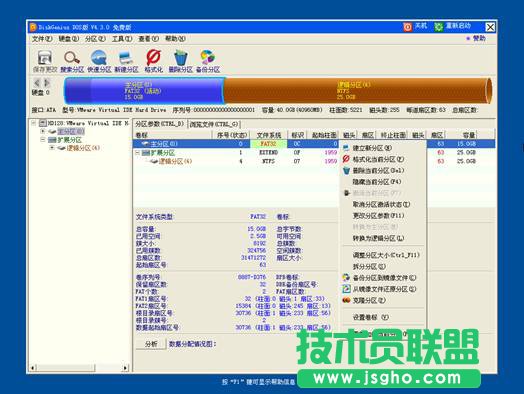Click the 卷标 column header
524x394 pixels.
(x=173, y=135)
